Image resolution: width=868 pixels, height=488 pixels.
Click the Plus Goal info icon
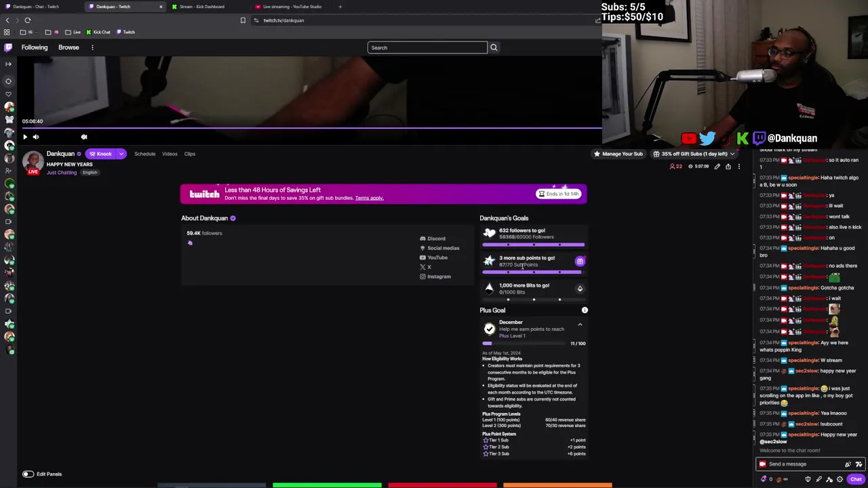585,310
